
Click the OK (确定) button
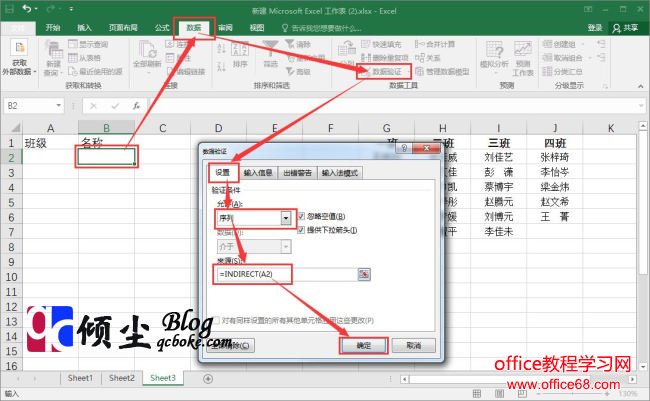(364, 345)
